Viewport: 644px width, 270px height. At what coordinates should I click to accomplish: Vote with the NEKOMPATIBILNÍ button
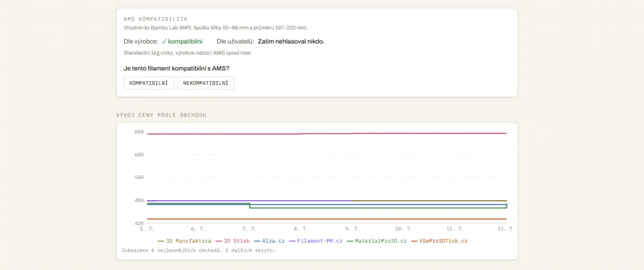(x=206, y=83)
